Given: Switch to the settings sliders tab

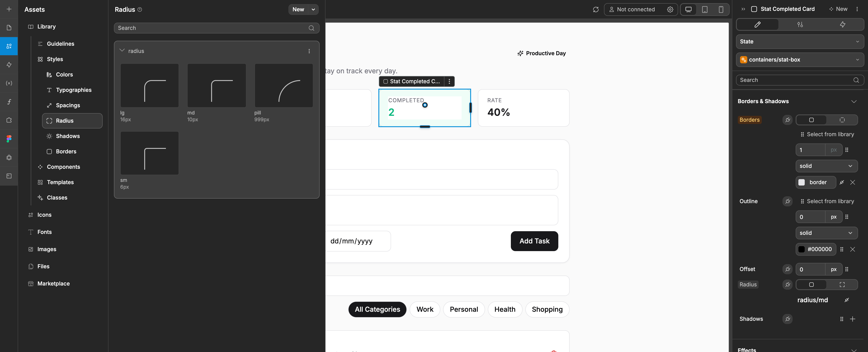Looking at the screenshot, I should point(800,24).
